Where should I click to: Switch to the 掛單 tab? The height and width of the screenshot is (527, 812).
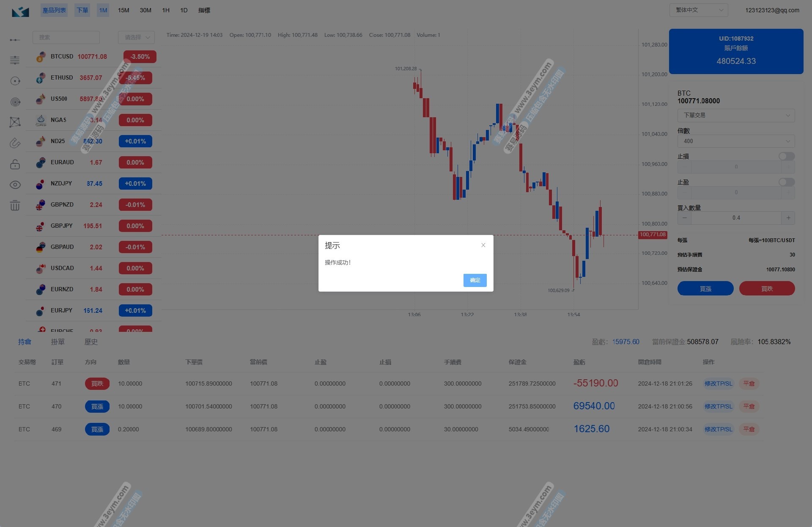pyautogui.click(x=58, y=342)
